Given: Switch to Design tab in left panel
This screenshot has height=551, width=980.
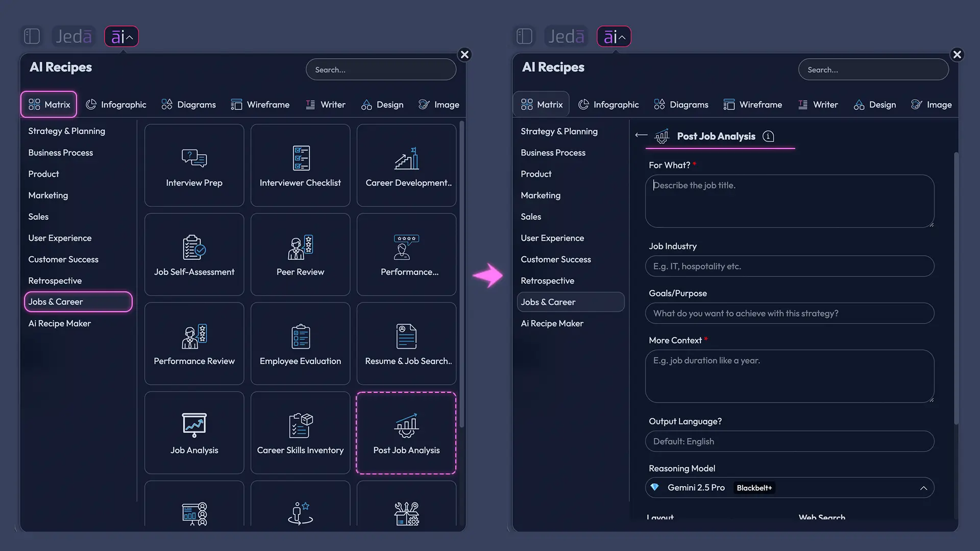Looking at the screenshot, I should click(382, 105).
